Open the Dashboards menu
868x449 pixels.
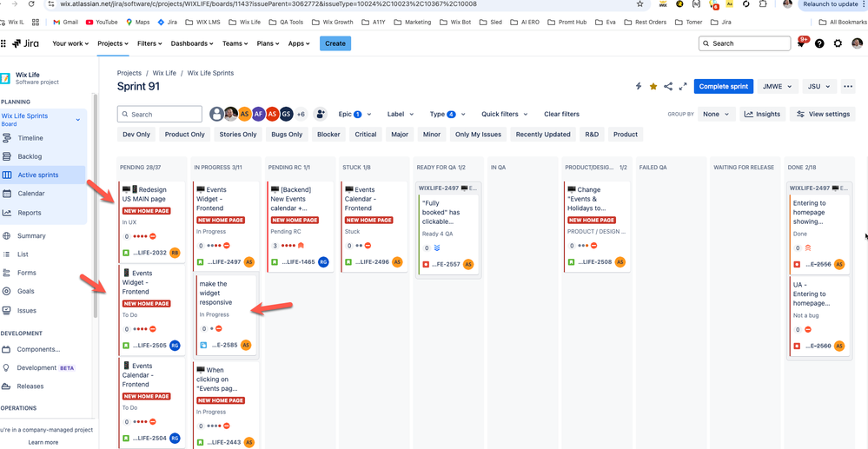[x=193, y=43]
